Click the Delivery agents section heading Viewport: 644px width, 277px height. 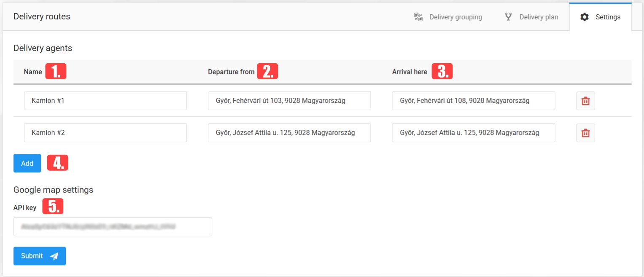click(x=43, y=48)
